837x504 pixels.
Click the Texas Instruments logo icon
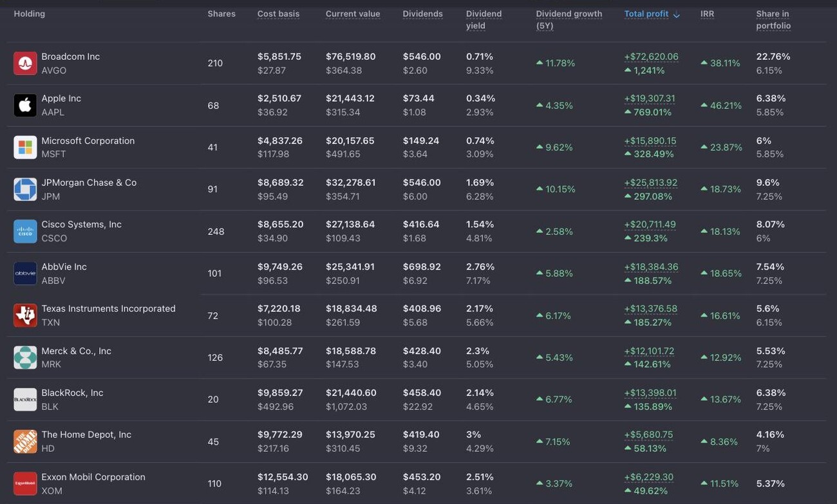25,315
